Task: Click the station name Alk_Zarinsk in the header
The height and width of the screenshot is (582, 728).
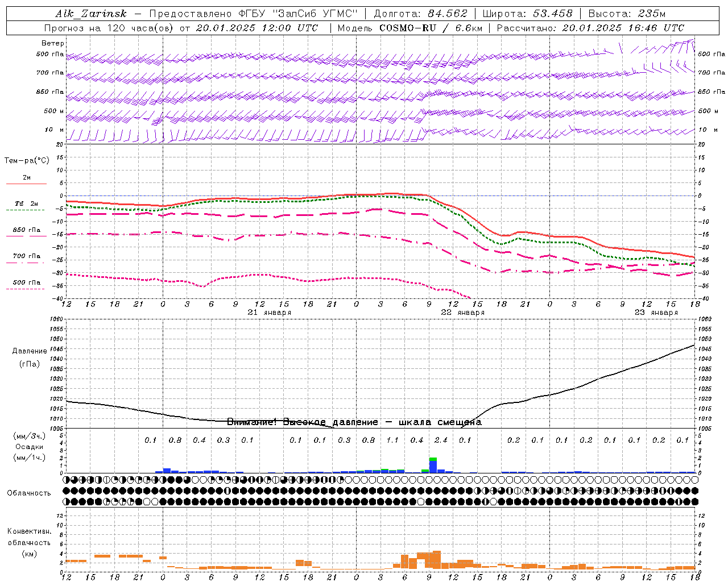Action: pos(92,14)
